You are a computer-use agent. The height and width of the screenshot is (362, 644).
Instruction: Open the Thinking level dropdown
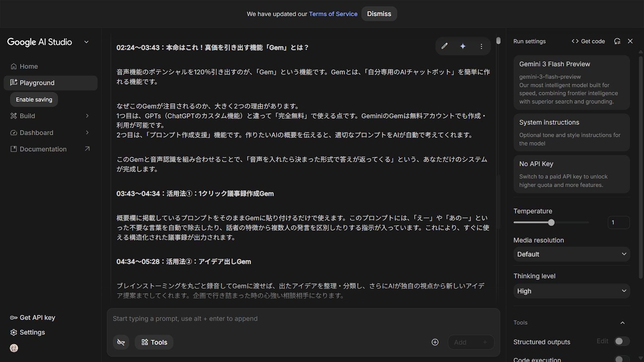pyautogui.click(x=572, y=291)
